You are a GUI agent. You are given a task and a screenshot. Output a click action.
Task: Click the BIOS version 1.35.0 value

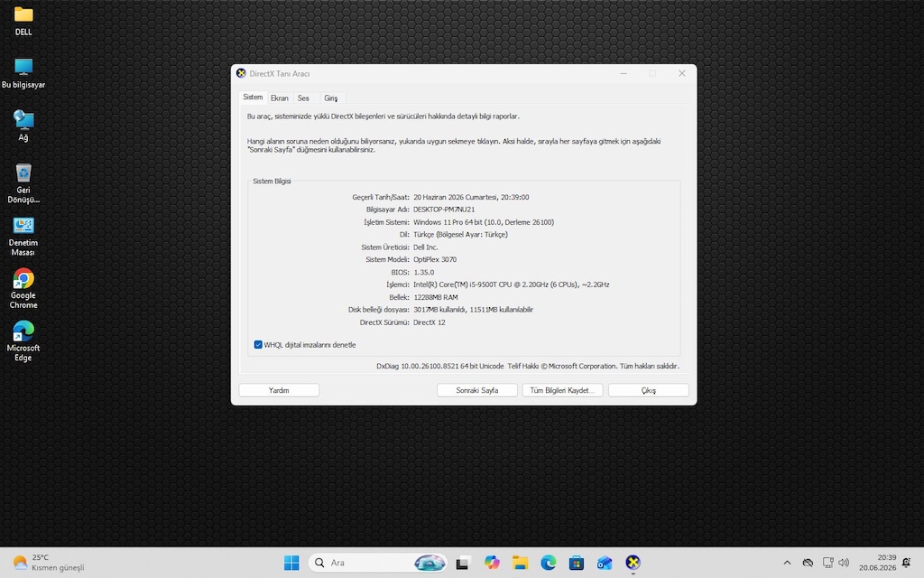[424, 273]
